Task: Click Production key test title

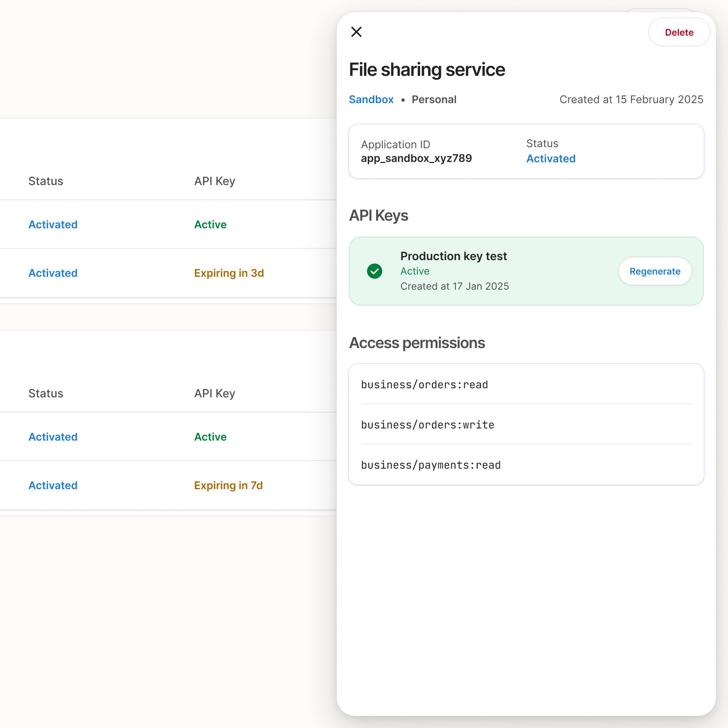Action: [x=453, y=256]
